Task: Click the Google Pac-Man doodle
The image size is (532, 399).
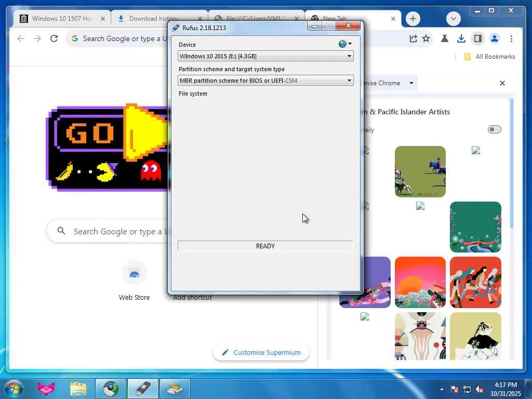Action: 108,148
